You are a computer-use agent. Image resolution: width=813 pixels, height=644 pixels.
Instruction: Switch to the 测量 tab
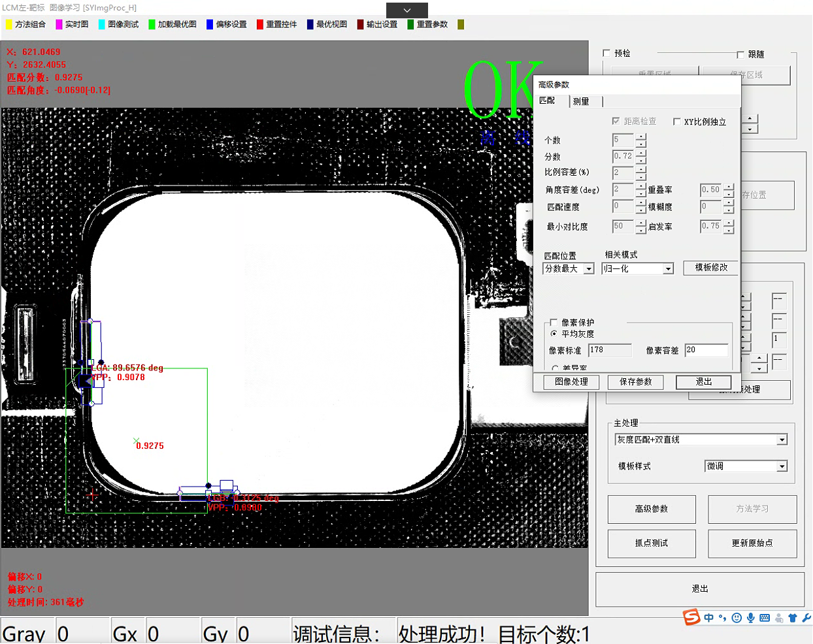click(581, 101)
